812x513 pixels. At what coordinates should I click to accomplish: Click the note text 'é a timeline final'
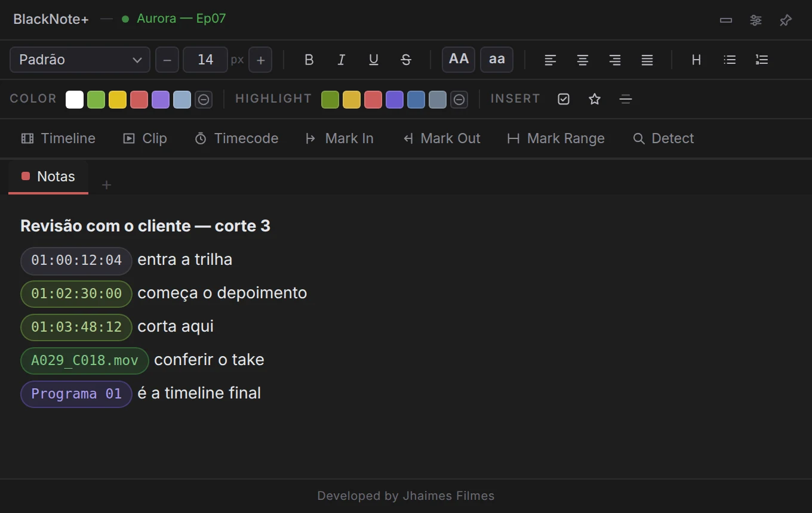[x=199, y=393]
